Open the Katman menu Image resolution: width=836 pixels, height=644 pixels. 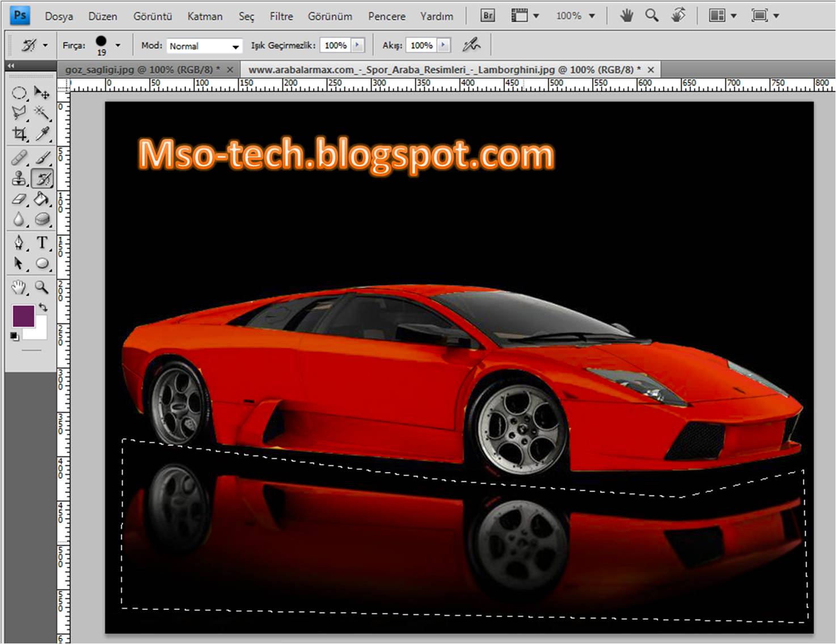pos(205,16)
